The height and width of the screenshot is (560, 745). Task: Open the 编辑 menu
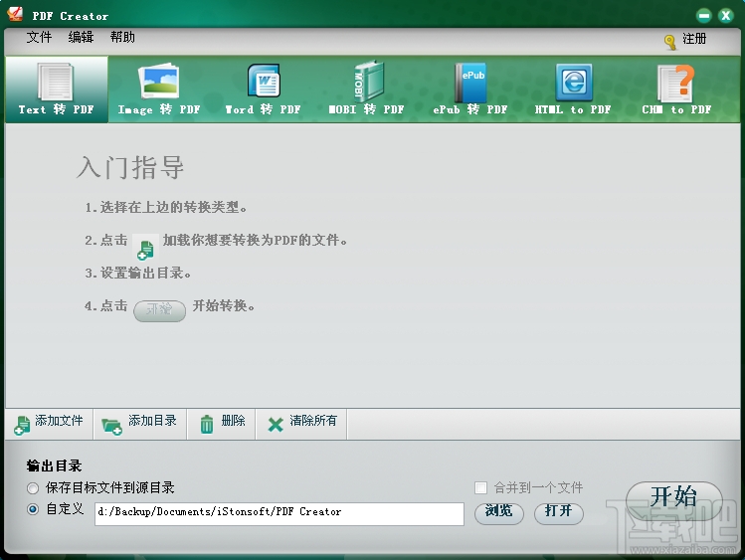point(81,37)
